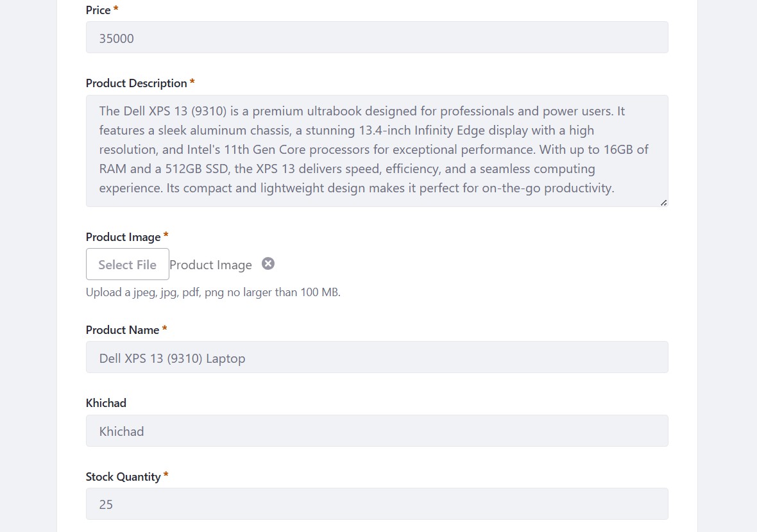Click the Stock Quantity field showing 25
Image resolution: width=757 pixels, height=532 pixels.
click(377, 504)
